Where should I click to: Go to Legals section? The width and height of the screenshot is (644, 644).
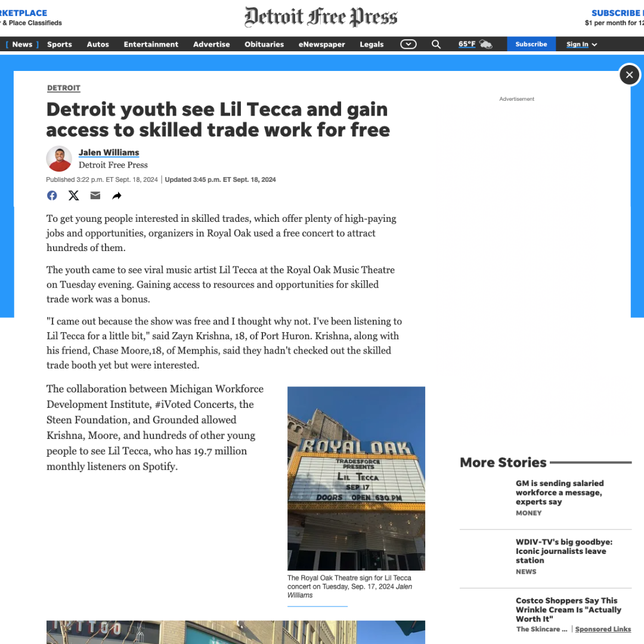(371, 44)
